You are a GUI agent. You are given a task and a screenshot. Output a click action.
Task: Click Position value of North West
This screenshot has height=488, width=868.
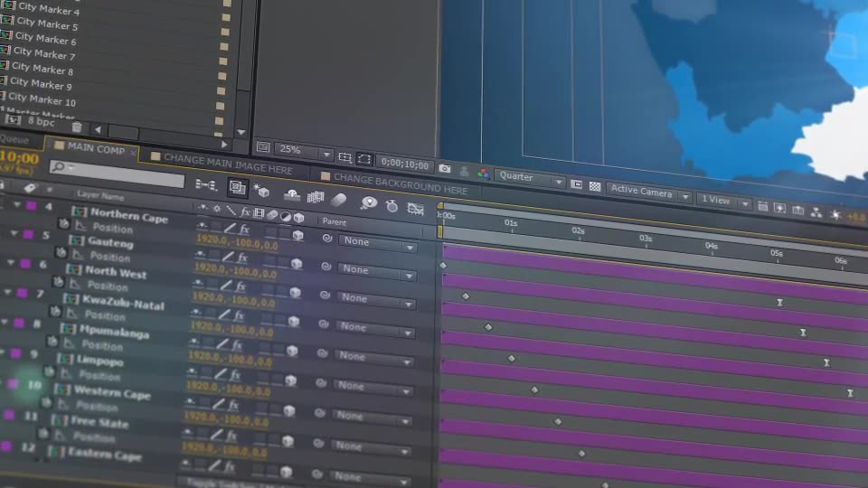(x=233, y=300)
